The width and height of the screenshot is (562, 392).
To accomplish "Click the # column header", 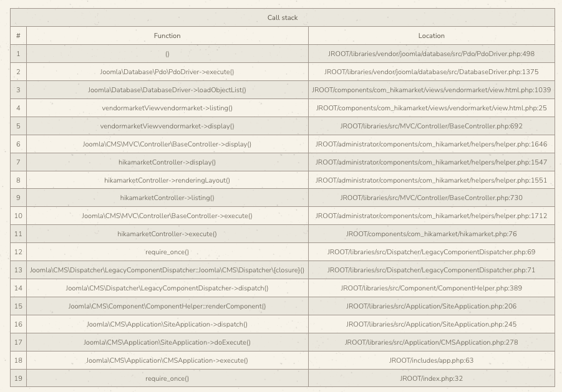I will click(18, 36).
